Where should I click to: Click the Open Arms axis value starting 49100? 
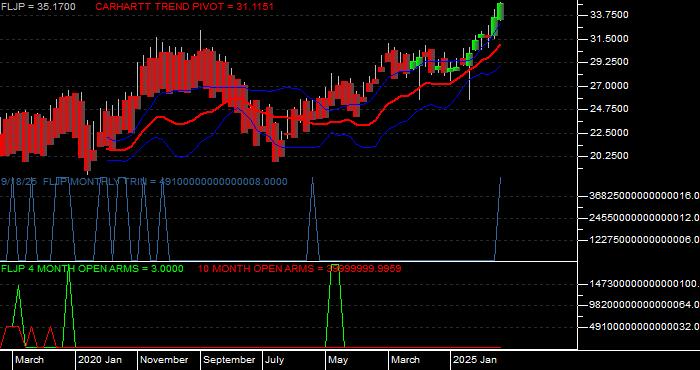coord(644,327)
